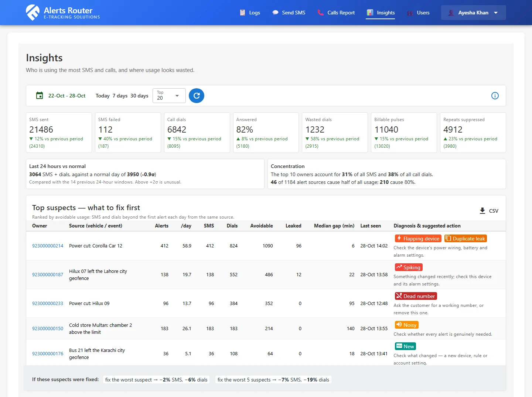
Task: Click the Flapping device tag
Action: pyautogui.click(x=418, y=239)
